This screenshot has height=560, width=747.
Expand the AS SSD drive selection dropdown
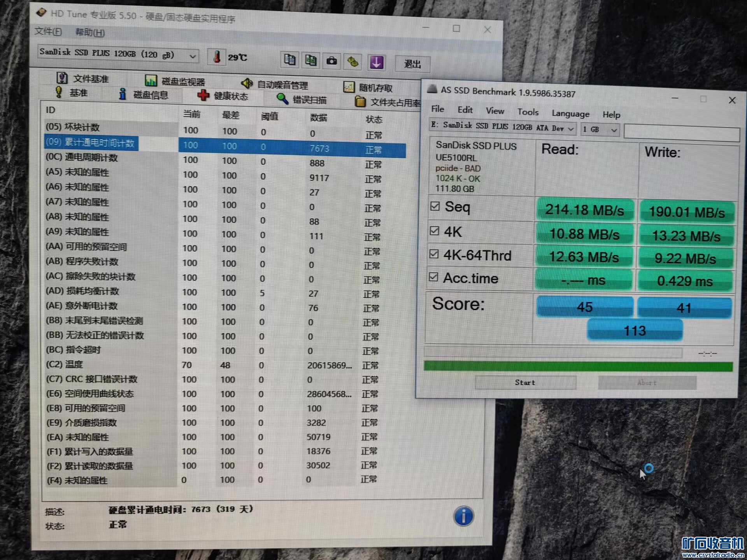pos(571,129)
